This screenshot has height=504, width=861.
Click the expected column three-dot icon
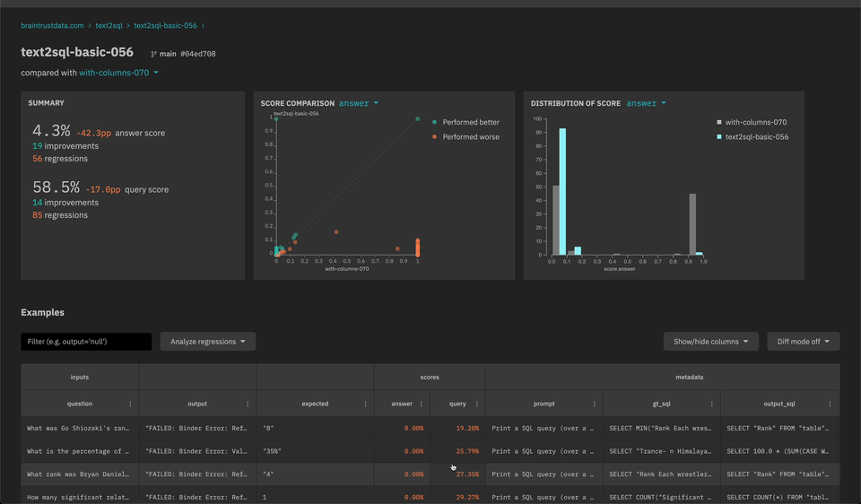[365, 404]
